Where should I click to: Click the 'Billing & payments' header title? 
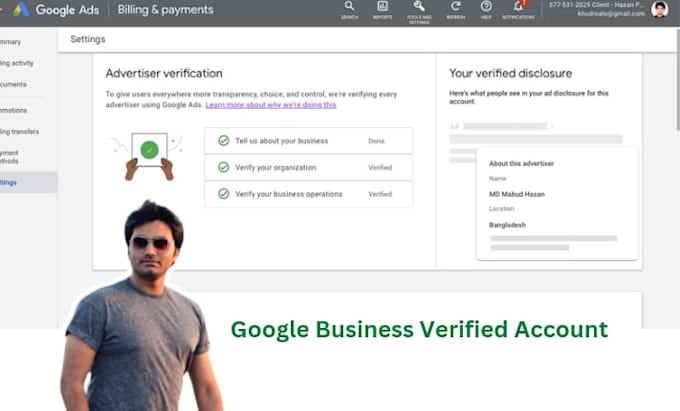coord(165,10)
